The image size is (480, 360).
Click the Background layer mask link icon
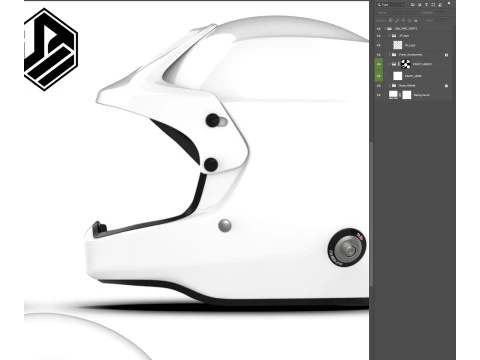(400, 95)
